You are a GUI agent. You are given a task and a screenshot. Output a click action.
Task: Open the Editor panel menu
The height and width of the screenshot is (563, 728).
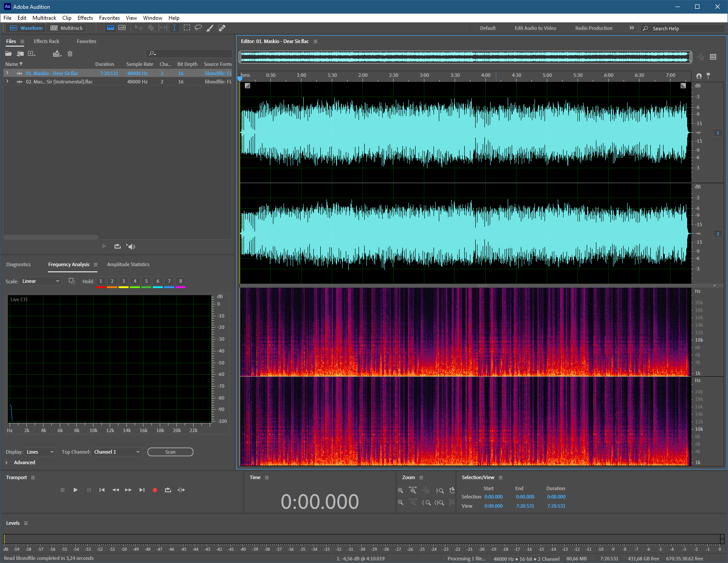coord(316,41)
